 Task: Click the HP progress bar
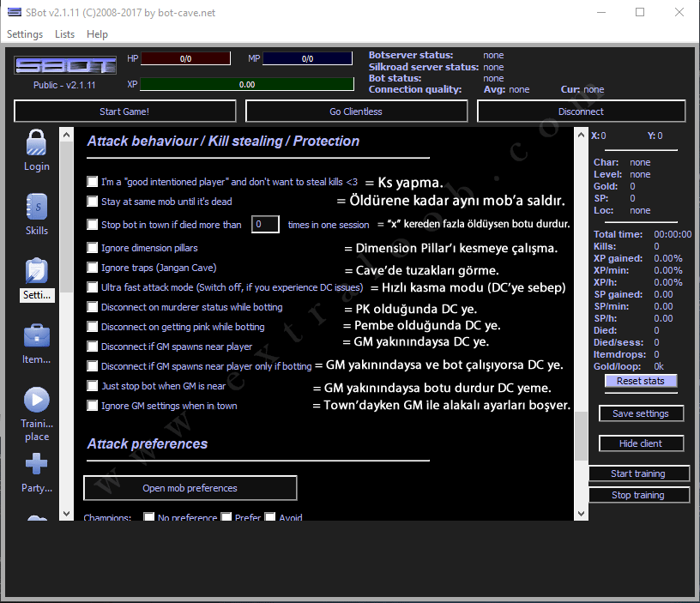(x=185, y=58)
